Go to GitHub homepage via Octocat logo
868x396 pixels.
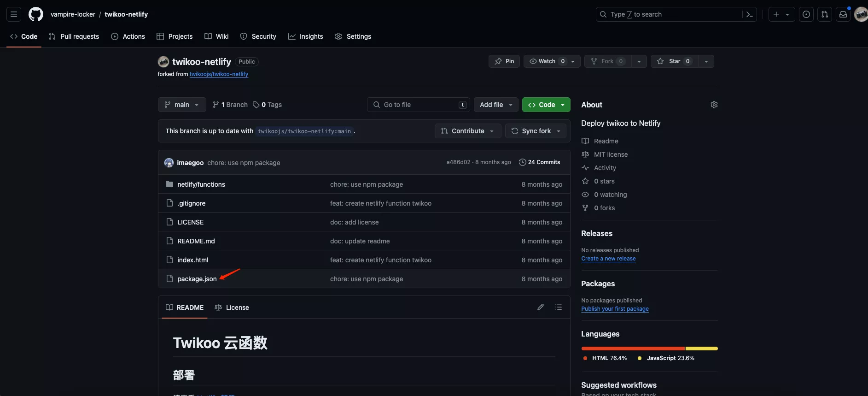tap(36, 14)
